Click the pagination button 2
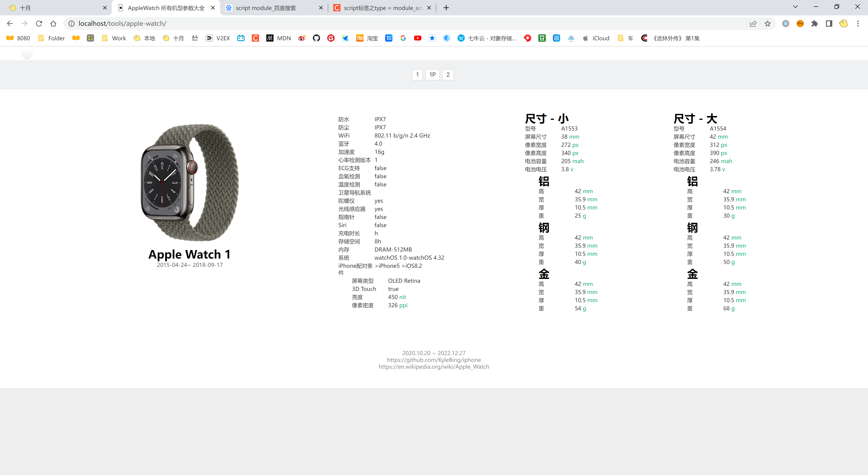 tap(448, 74)
